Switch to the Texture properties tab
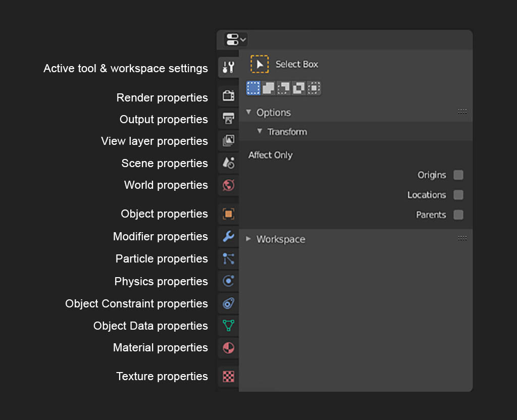This screenshot has width=517, height=420. click(228, 376)
